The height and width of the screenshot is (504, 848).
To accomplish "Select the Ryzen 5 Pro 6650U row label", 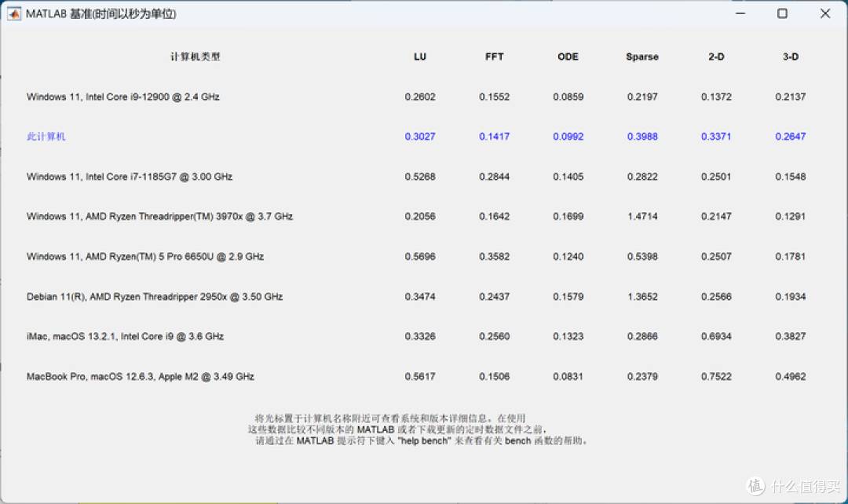I will (145, 257).
